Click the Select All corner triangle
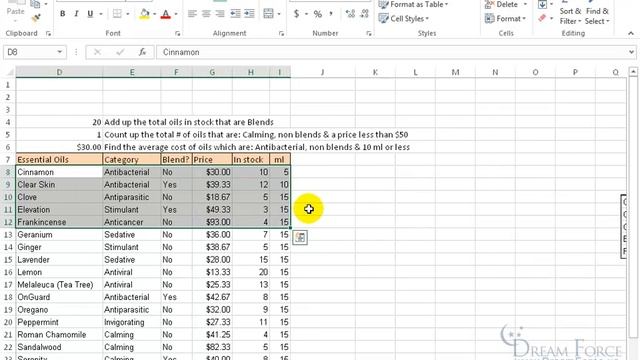The image size is (640, 360). pyautogui.click(x=10, y=72)
